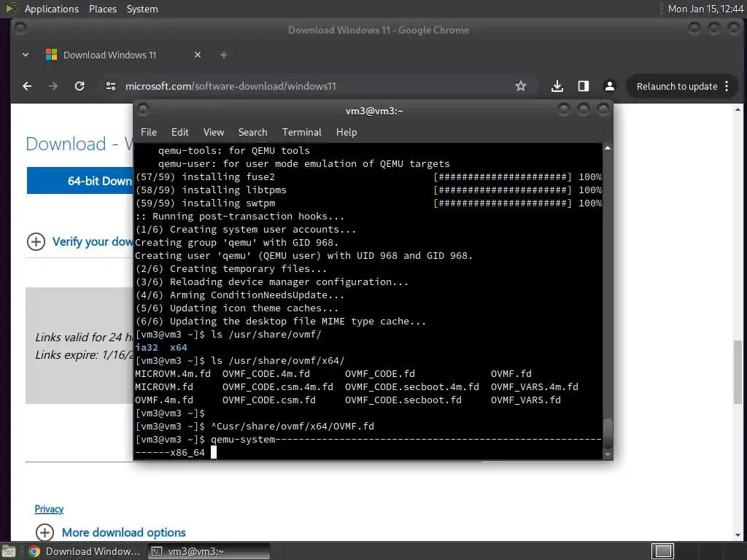Open a new Chrome tab

tap(223, 55)
